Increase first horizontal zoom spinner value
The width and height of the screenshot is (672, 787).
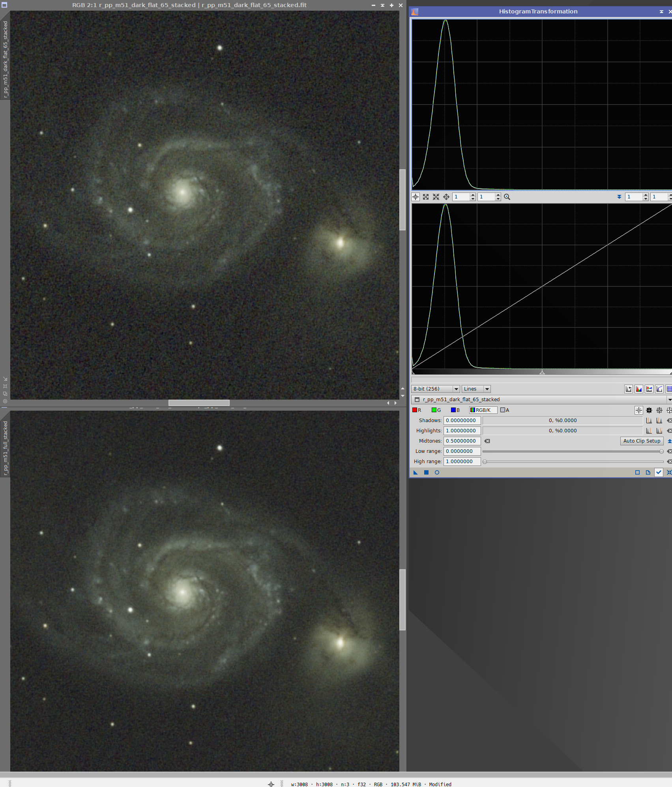click(473, 195)
